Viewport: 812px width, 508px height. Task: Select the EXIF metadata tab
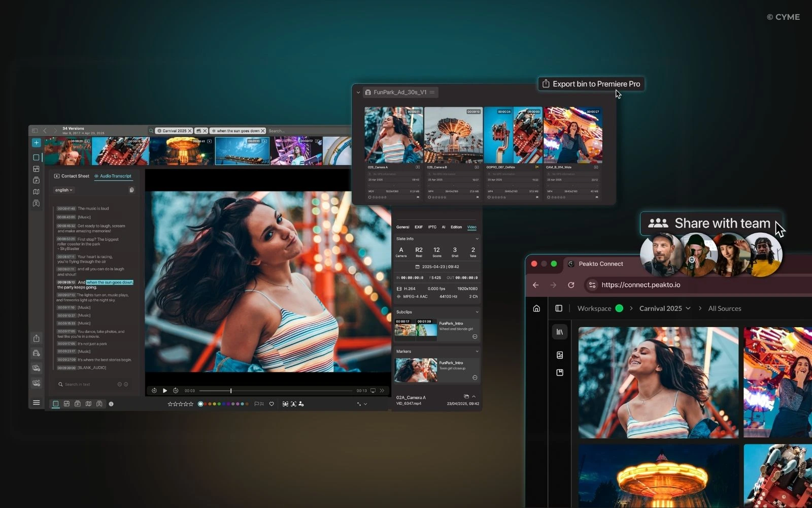coord(418,227)
